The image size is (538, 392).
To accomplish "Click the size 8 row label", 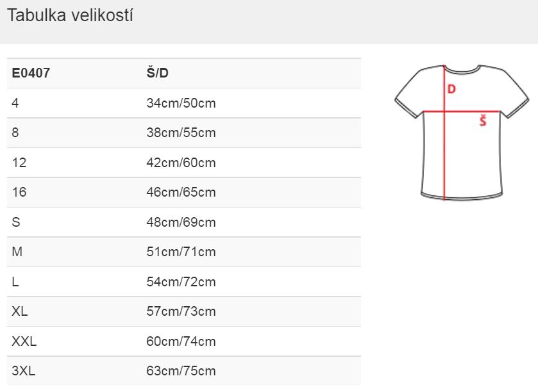I will coord(15,133).
